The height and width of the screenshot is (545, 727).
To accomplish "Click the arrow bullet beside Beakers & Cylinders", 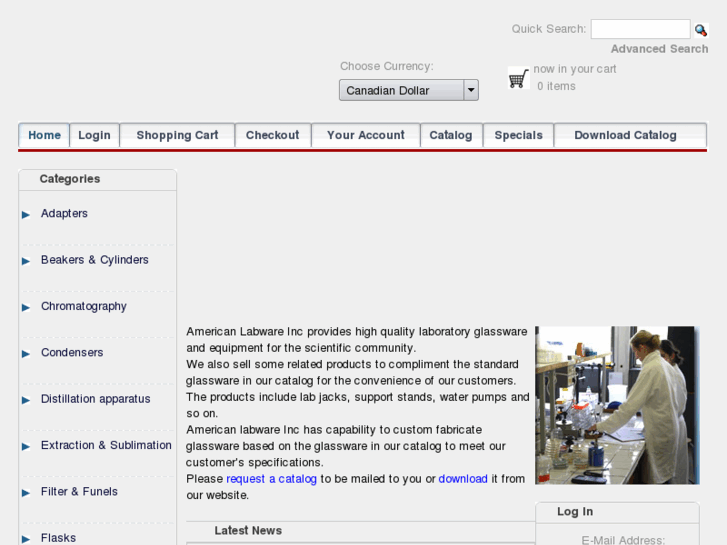I will (x=26, y=261).
